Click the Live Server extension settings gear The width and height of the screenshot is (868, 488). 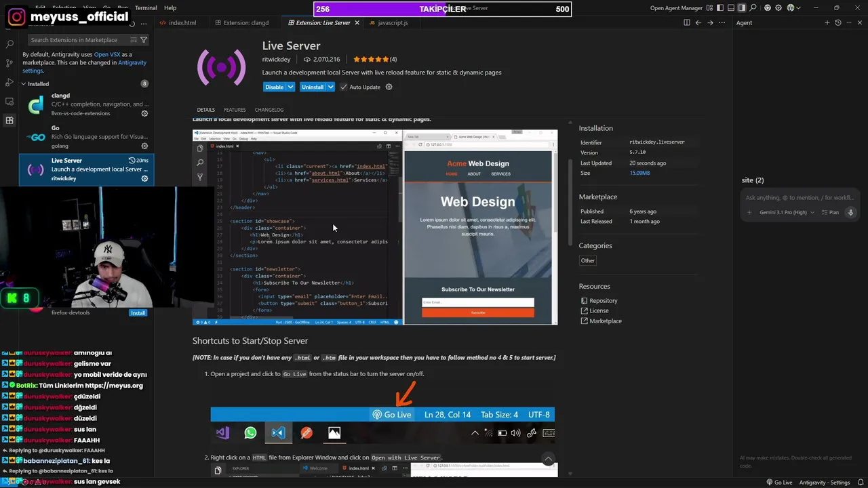389,87
